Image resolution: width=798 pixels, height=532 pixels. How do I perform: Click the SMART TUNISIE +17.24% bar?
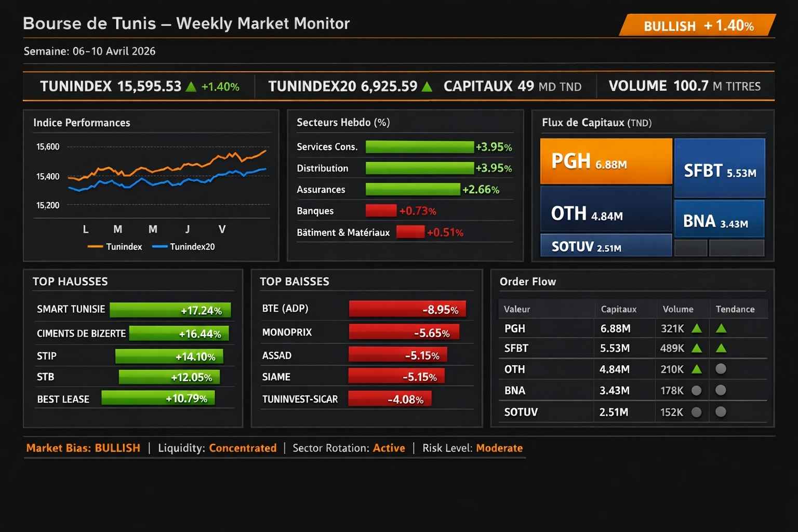170,310
